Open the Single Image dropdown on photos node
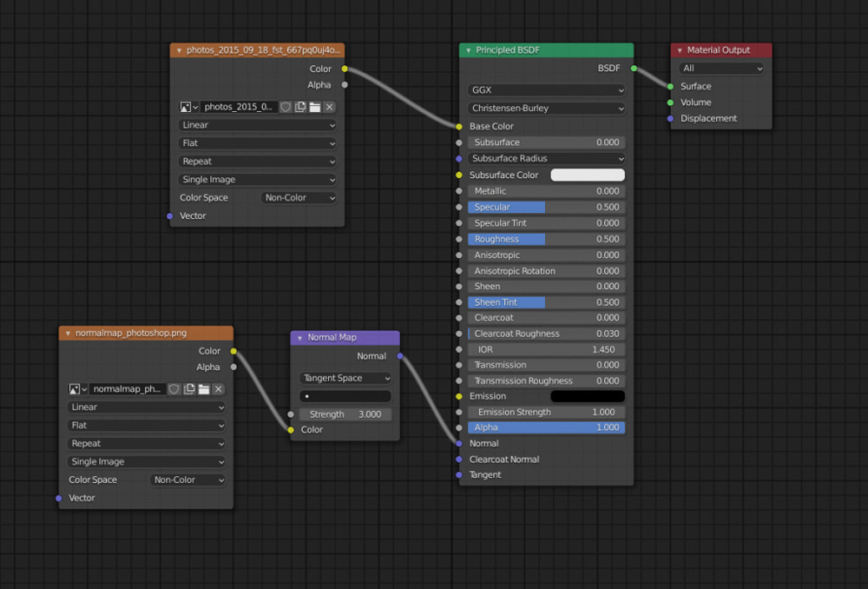The width and height of the screenshot is (868, 589). (257, 178)
